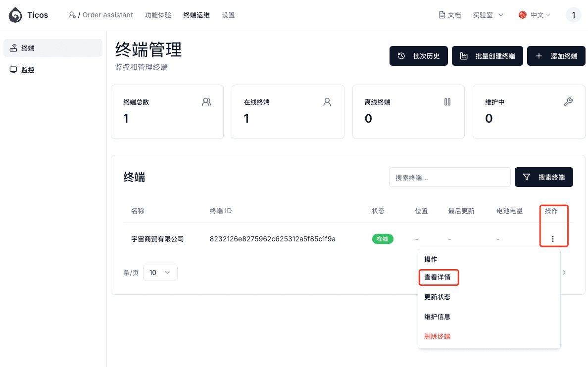Click the three-dot 操作 icon in row
Viewport: 588px width, 367px height.
552,239
